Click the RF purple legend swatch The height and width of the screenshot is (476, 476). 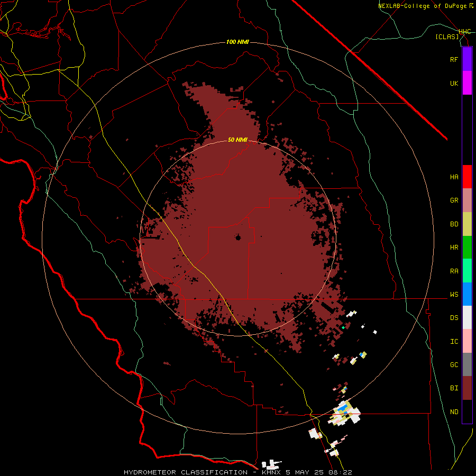pos(467,59)
